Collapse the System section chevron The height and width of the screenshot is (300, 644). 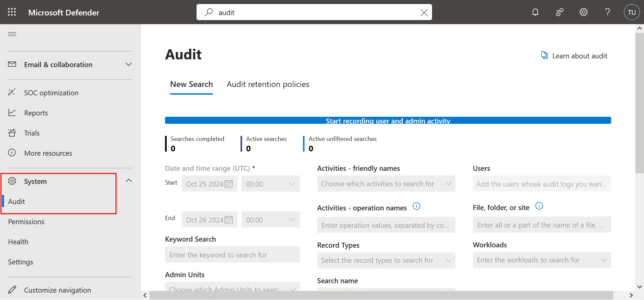[129, 181]
